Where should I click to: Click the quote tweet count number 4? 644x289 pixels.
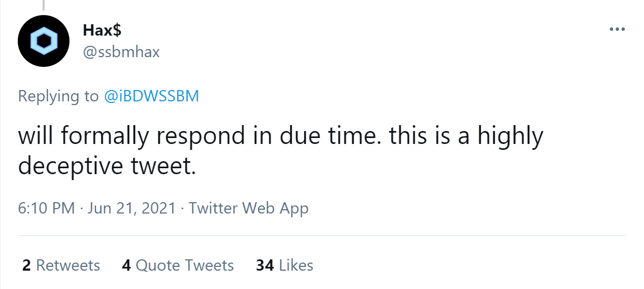pyautogui.click(x=127, y=265)
